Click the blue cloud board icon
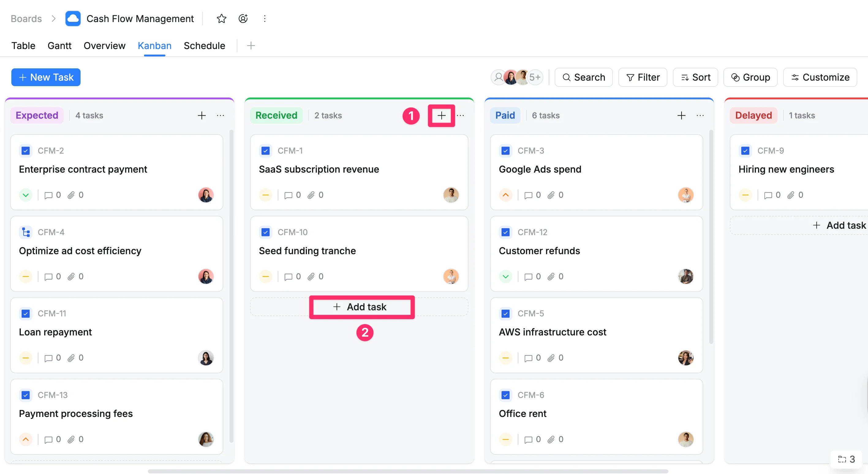Viewport: 868px width, 474px height. click(73, 19)
